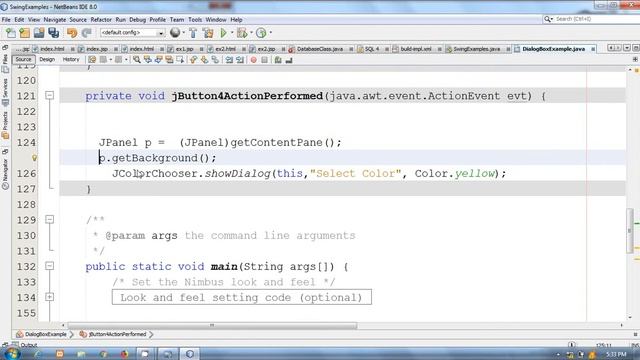640x360 pixels.
Task: Collapse the main method fold at line 132
Action: coord(49,266)
